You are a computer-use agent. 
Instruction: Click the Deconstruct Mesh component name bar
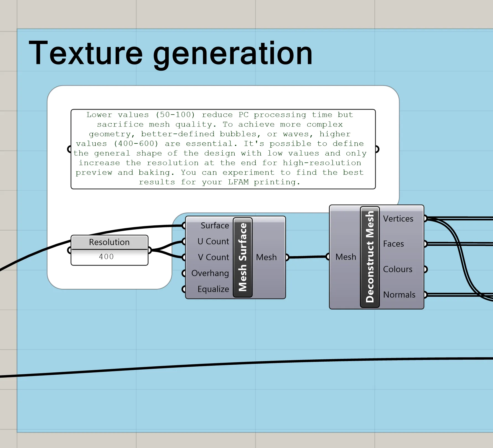(370, 257)
